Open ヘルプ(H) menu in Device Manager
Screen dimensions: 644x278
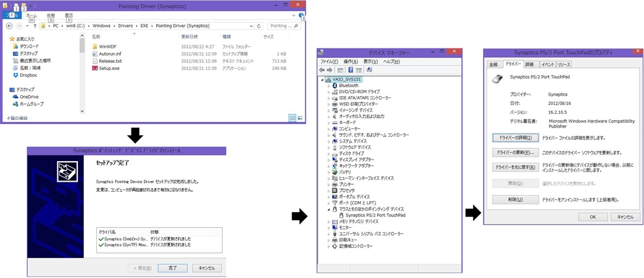pyautogui.click(x=391, y=62)
